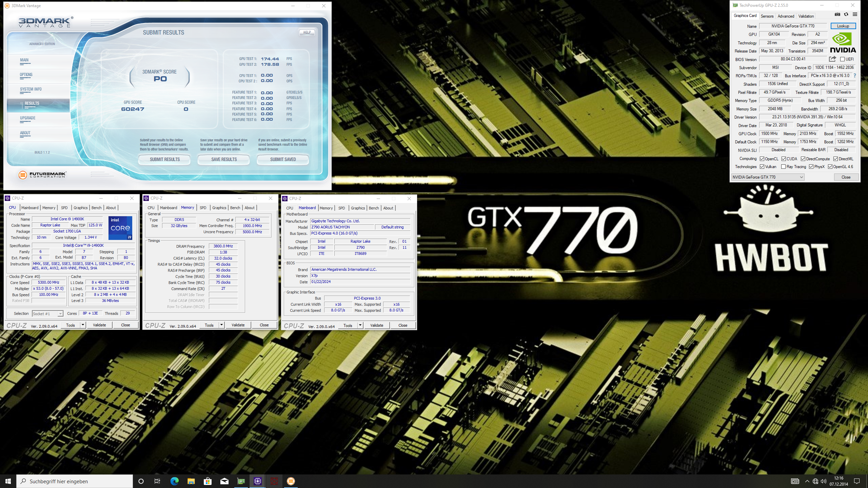Open the GPU selection dropdown in GPU-Z
868x488 pixels.
pos(768,177)
